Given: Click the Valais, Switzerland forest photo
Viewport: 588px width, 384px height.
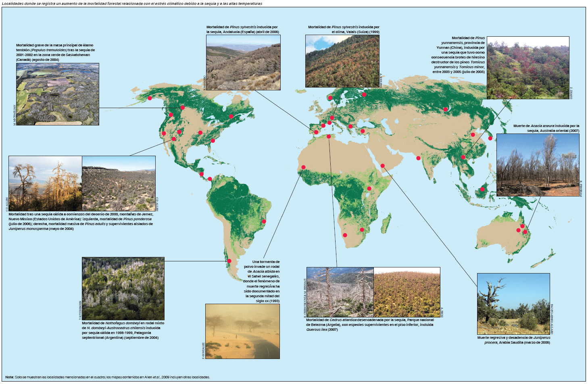Looking at the screenshot, I should coord(342,61).
